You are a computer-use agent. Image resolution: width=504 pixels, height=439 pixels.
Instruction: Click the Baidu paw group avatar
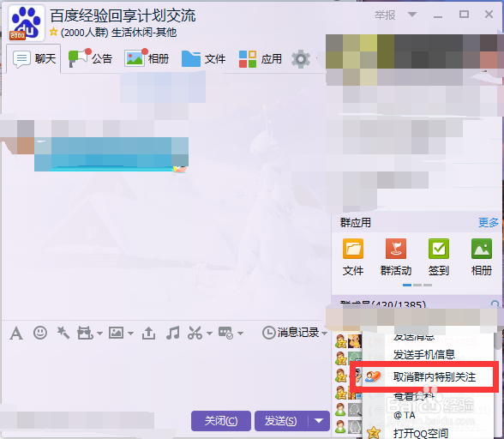(26, 23)
